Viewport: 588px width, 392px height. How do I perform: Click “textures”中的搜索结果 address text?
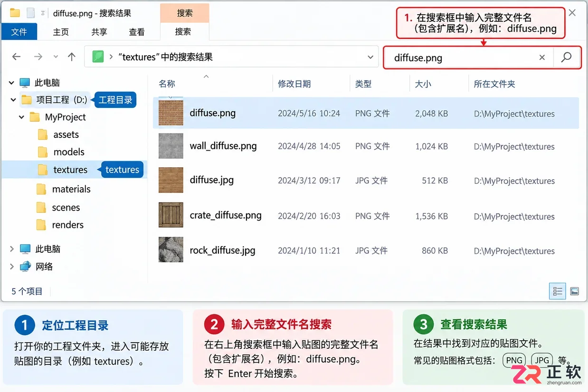coord(165,57)
